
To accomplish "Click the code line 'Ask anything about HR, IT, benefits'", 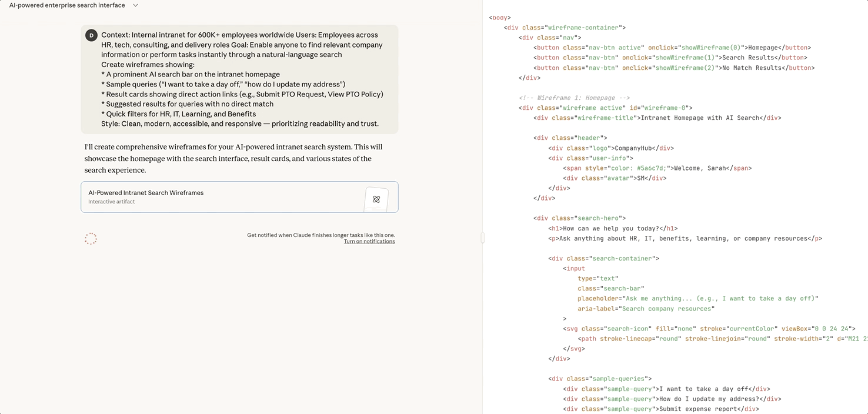I will pyautogui.click(x=685, y=238).
